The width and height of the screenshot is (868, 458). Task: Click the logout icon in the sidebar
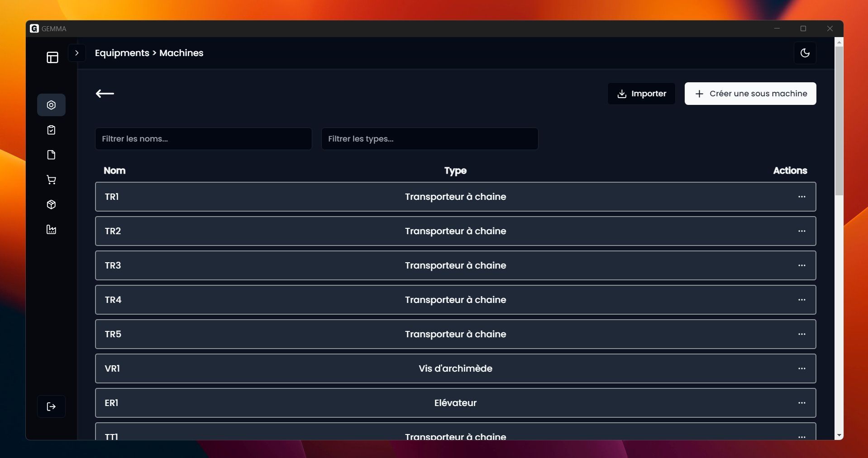51,406
